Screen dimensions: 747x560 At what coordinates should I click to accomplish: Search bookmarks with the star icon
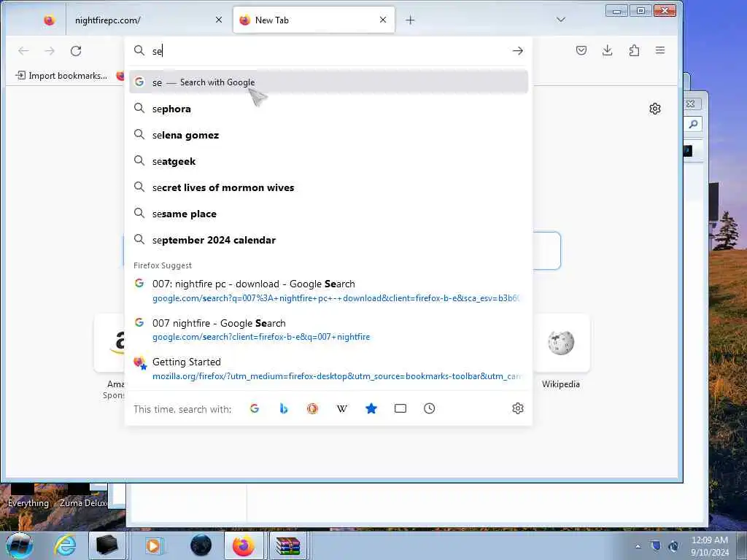click(x=371, y=408)
